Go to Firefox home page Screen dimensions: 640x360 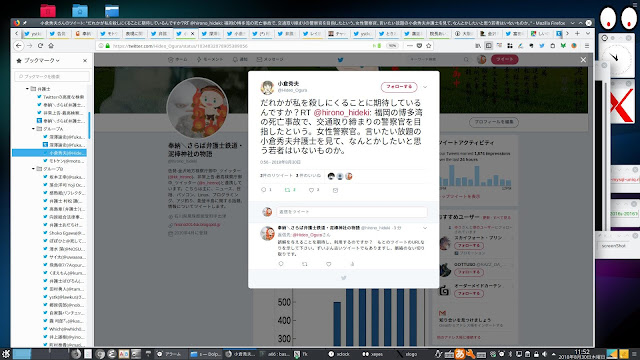coord(51,46)
